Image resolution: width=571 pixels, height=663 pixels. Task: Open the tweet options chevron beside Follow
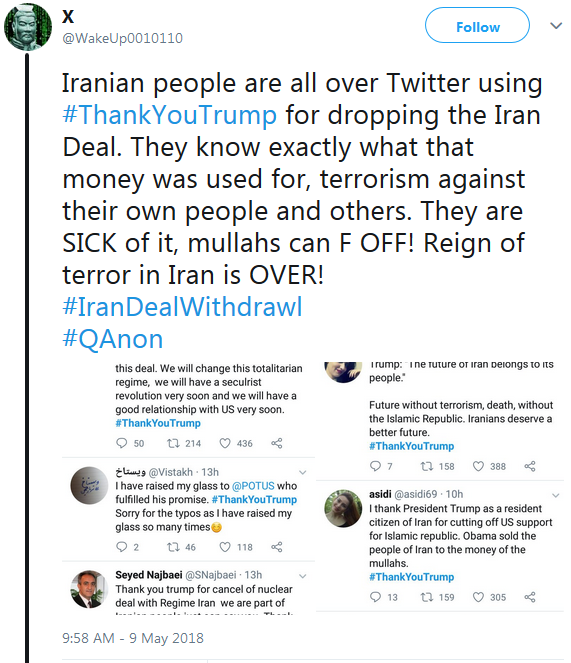coord(556,26)
